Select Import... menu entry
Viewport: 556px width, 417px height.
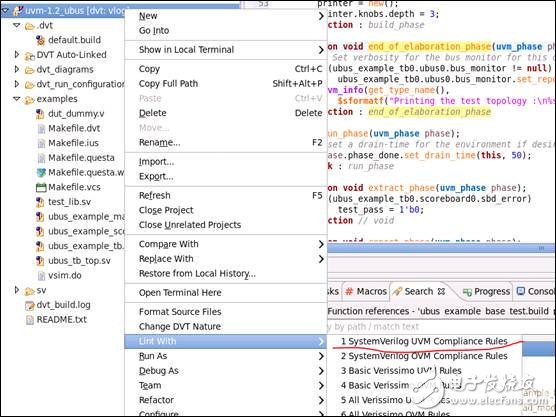(x=226, y=162)
